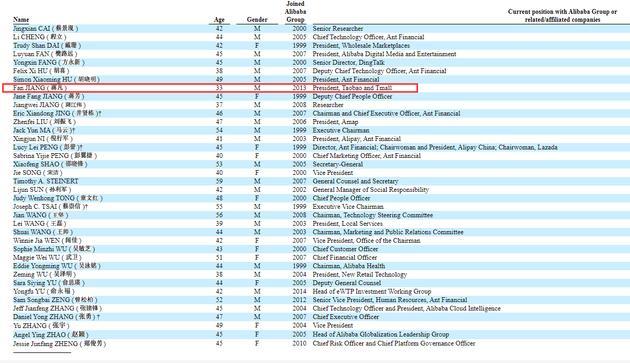Click President, Taobao and Tmall text
Screen dimensions: 630x363
[x=352, y=88]
